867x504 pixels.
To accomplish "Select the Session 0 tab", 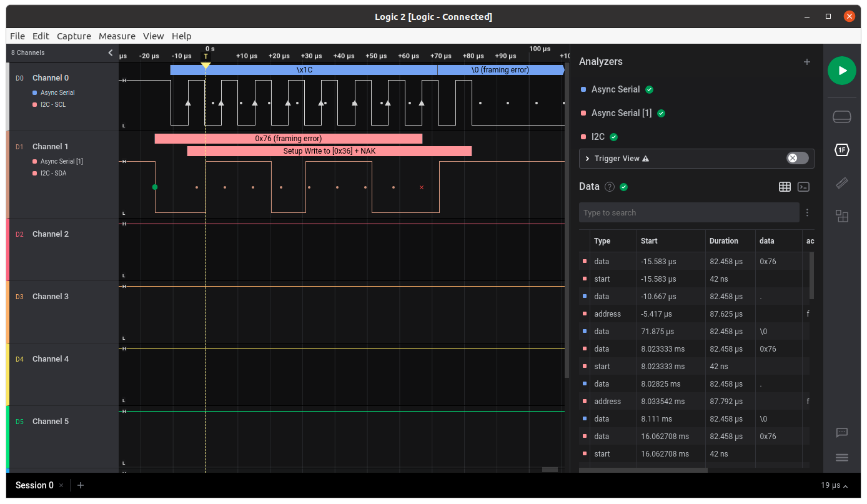I will pyautogui.click(x=34, y=485).
